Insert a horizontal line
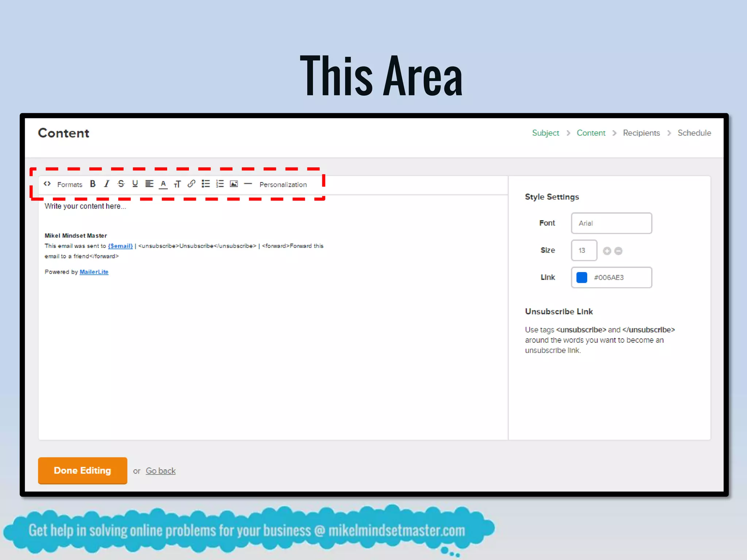 [248, 184]
